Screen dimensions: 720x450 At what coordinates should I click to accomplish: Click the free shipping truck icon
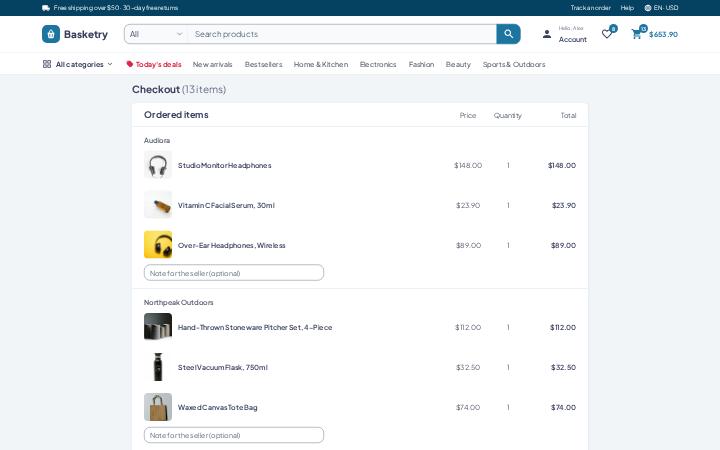pyautogui.click(x=46, y=8)
